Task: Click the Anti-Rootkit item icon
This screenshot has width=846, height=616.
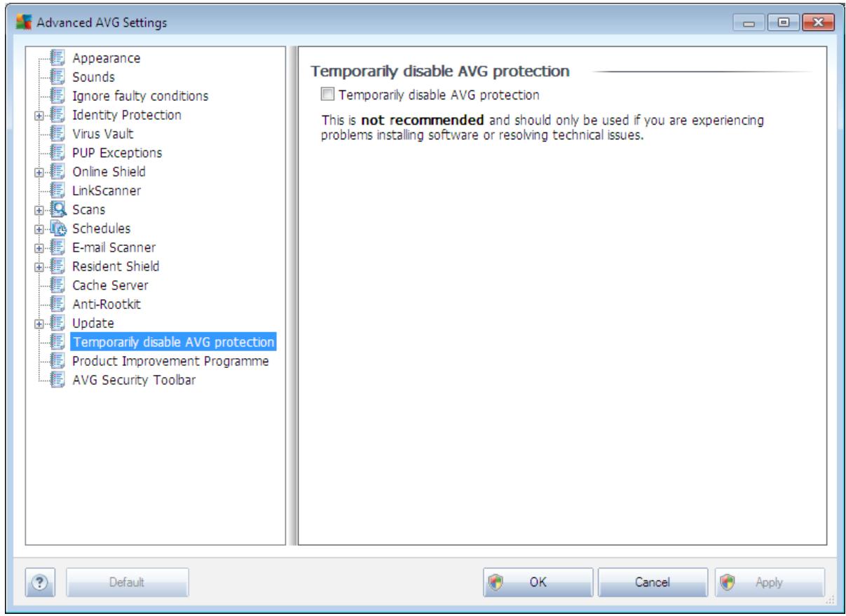Action: (59, 304)
